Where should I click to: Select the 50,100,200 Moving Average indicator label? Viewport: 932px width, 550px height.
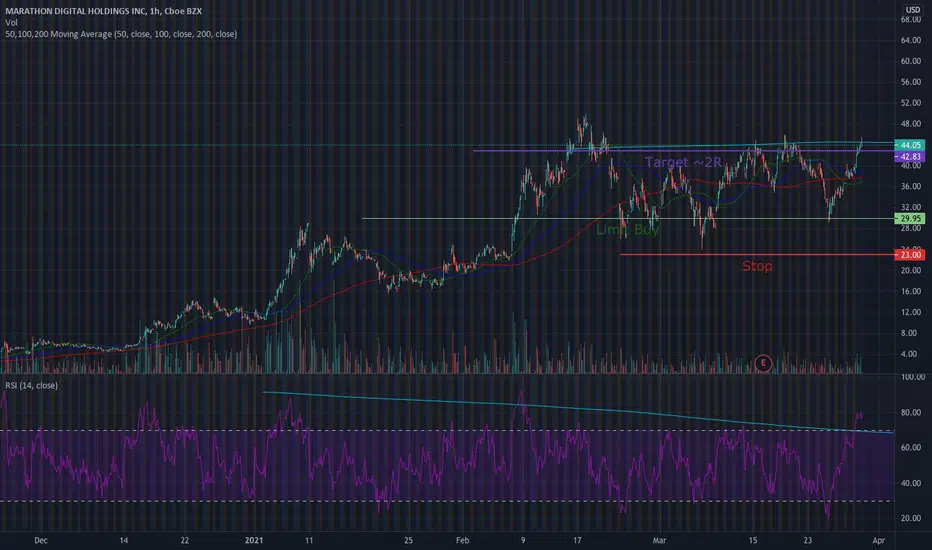121,34
